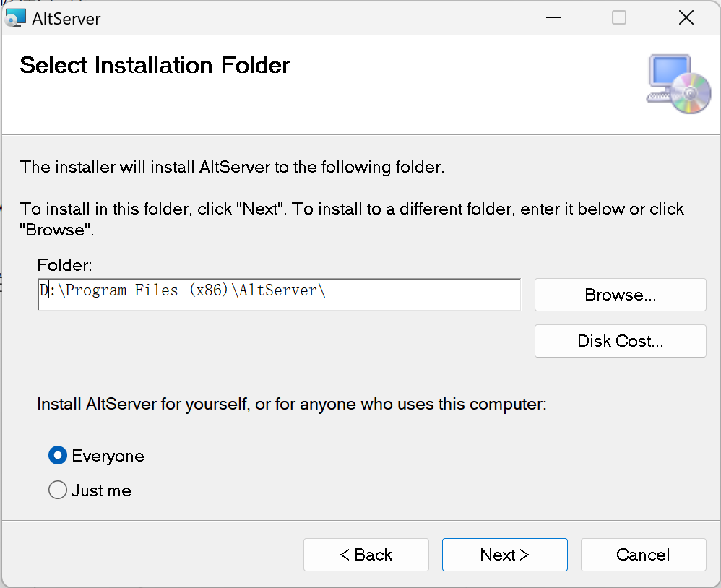Click the AltServer title bar icon
The width and height of the screenshot is (721, 588).
(x=15, y=18)
